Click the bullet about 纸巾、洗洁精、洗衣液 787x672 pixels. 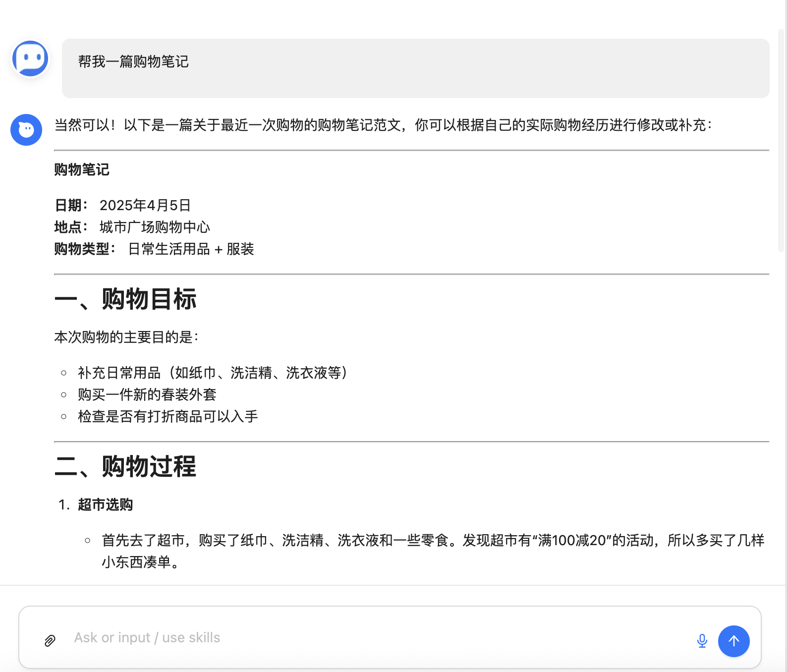click(x=213, y=373)
